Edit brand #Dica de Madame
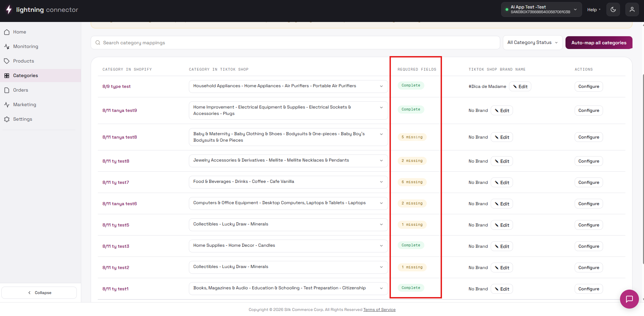 click(520, 87)
